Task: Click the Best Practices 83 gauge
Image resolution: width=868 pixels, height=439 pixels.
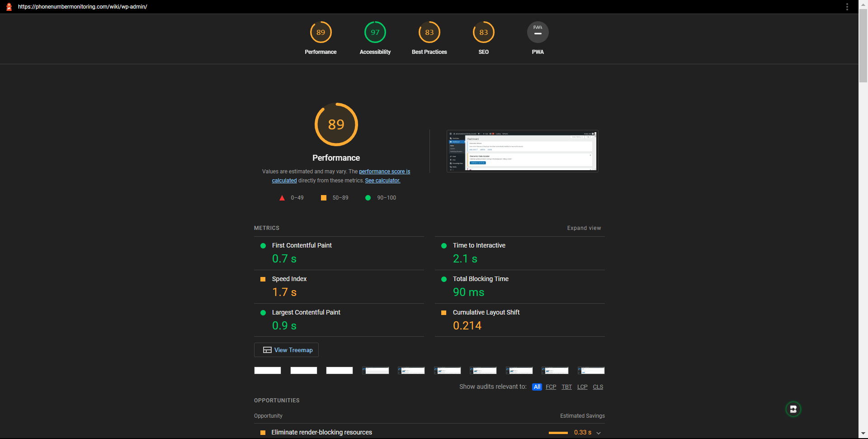Action: click(x=429, y=33)
